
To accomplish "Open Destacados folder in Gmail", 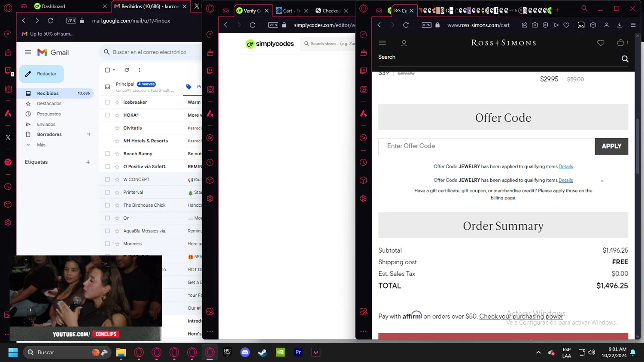I will coord(49,103).
